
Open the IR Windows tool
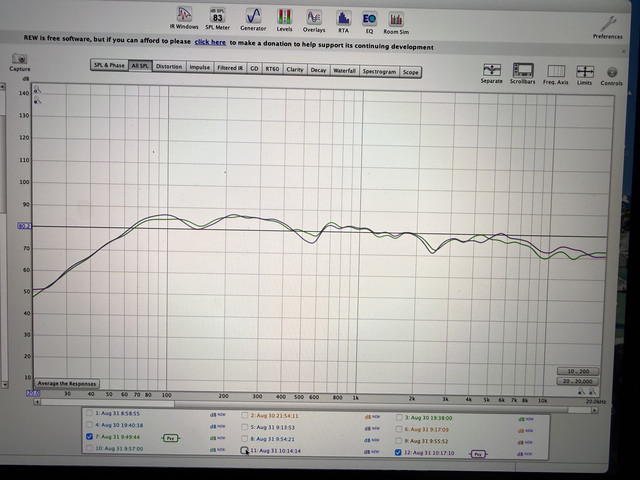click(184, 18)
